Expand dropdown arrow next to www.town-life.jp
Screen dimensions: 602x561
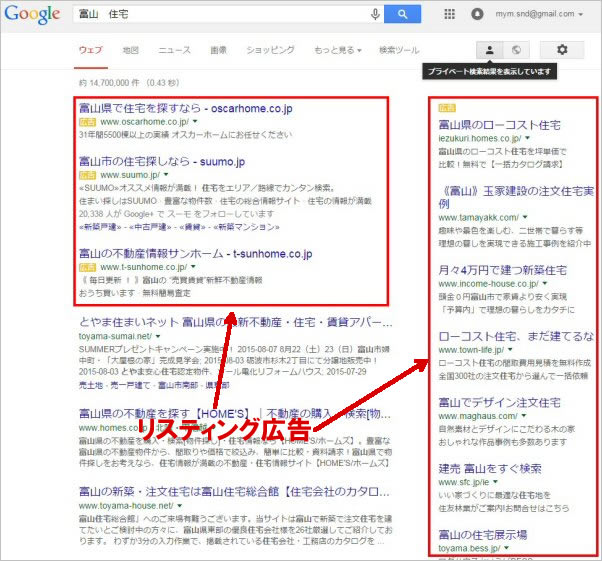pos(510,349)
